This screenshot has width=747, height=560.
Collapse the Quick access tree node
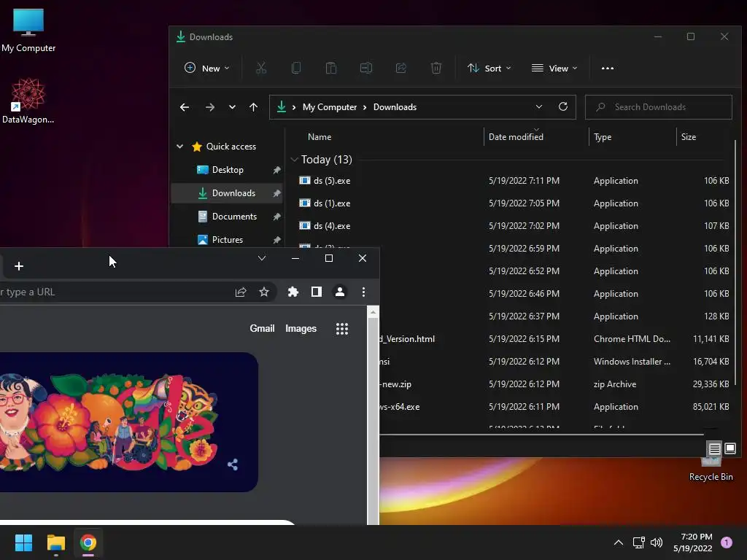(180, 146)
